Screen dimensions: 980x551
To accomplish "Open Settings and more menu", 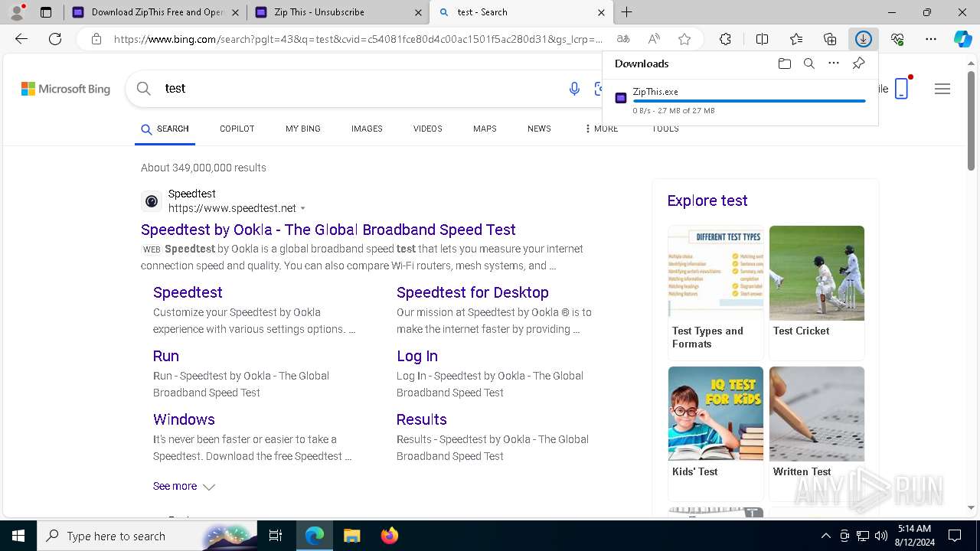I will point(931,39).
